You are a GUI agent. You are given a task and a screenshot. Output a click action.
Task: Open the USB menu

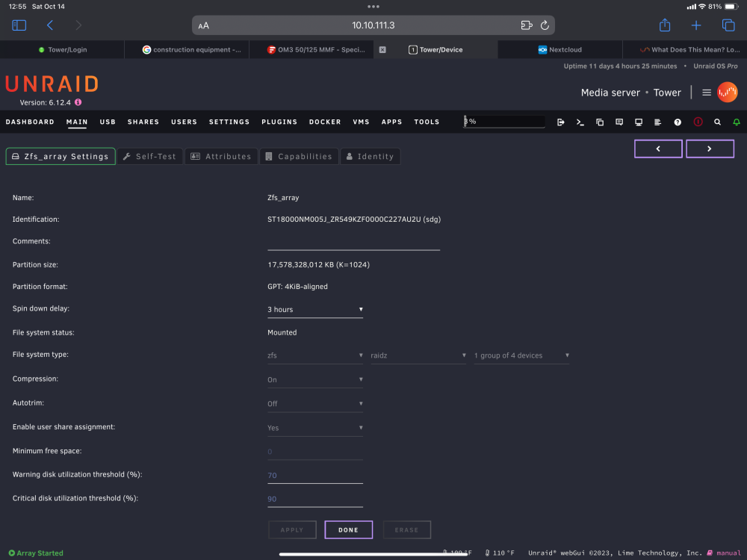108,122
